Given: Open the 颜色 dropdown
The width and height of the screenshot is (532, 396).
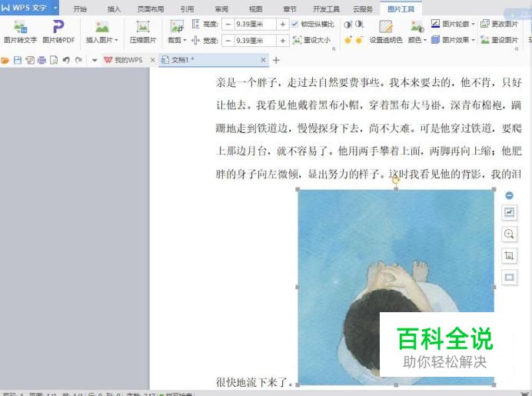Looking at the screenshot, I should tap(417, 40).
